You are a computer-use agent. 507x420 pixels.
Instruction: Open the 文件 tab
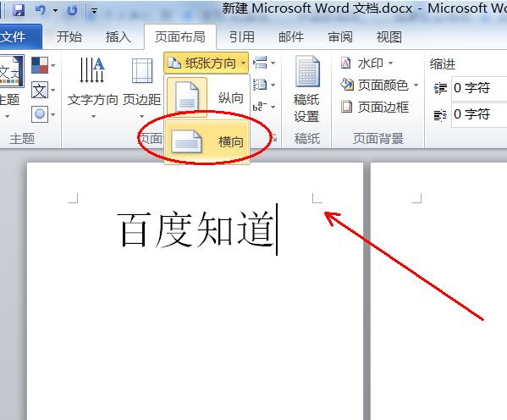(x=19, y=37)
